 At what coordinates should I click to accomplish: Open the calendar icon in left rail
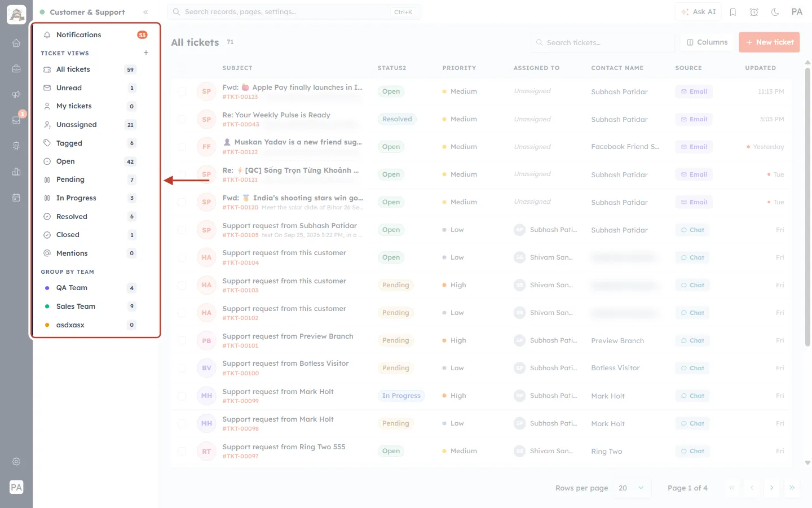[16, 198]
